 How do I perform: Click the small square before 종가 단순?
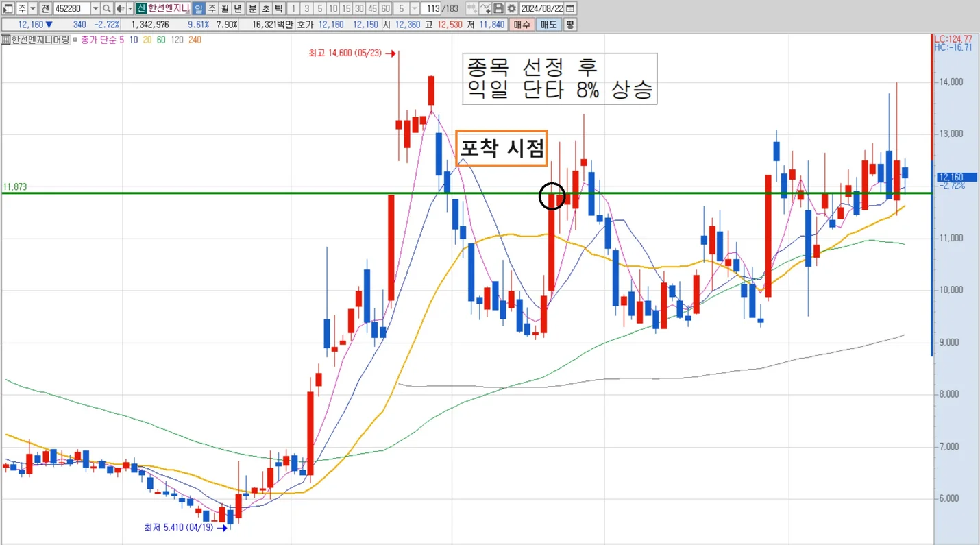coord(75,40)
